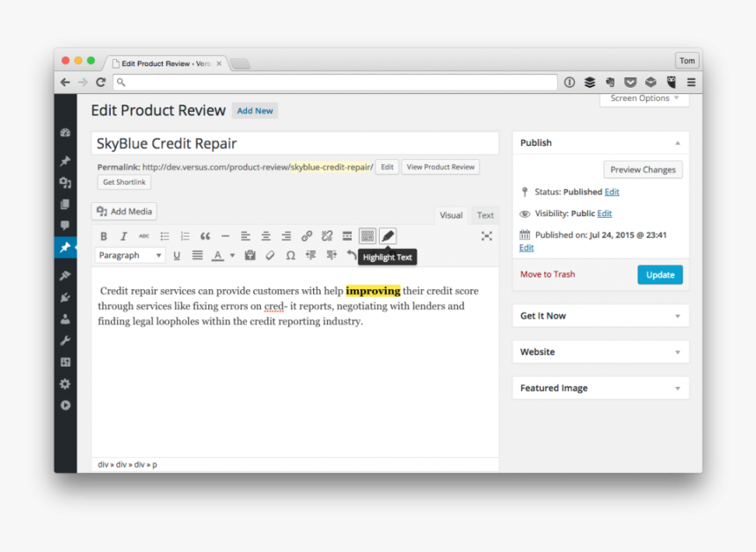
Task: Collapse the Publish panel
Action: pyautogui.click(x=678, y=143)
